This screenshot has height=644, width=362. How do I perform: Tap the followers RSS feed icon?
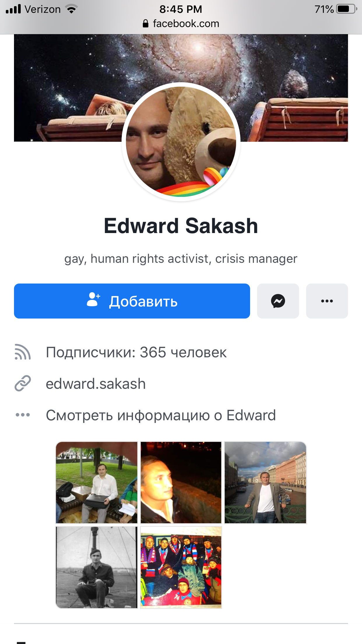[x=23, y=352]
